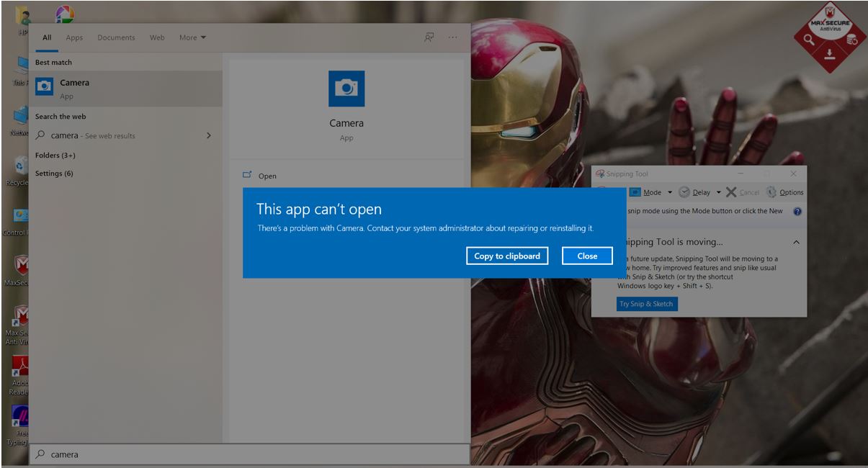Click the Delay button in Snipping Tool
Image resolution: width=868 pixels, height=468 pixels.
[695, 192]
